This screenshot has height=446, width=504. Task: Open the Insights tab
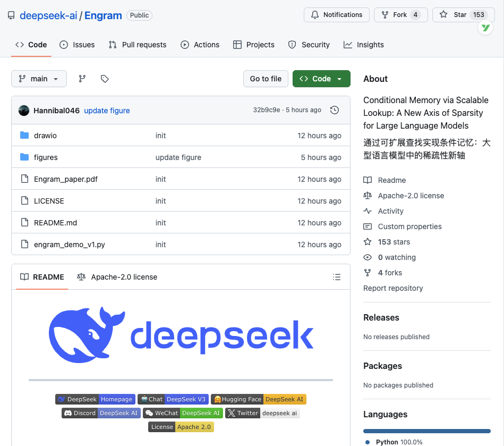coord(363,45)
